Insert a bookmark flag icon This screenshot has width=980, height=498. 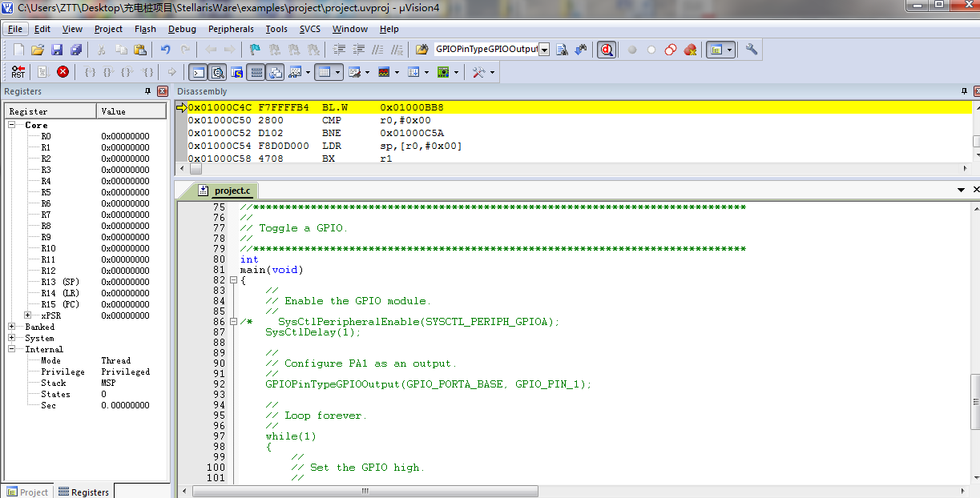pyautogui.click(x=255, y=50)
